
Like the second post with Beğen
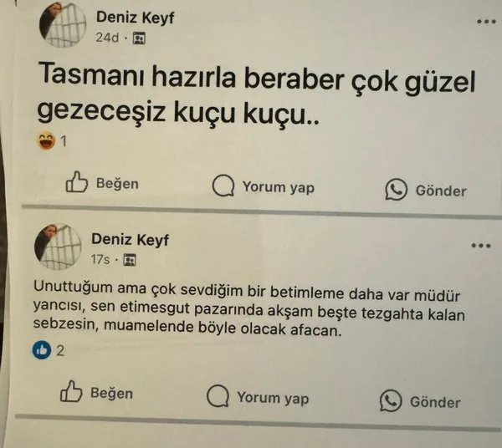[96, 392]
